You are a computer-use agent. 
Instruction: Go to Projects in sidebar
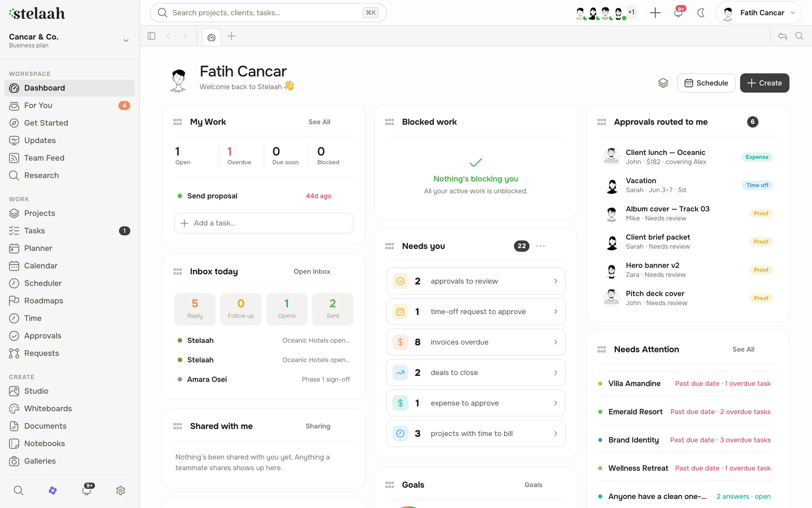click(69, 213)
